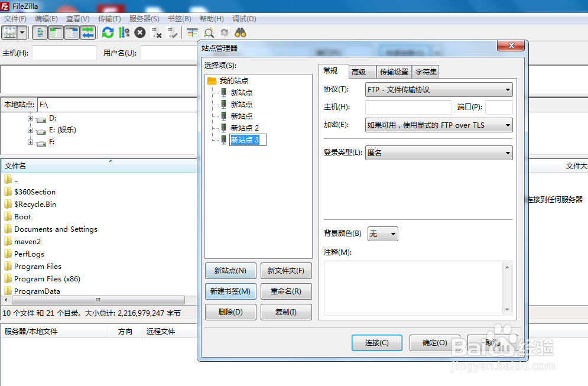The width and height of the screenshot is (588, 386).
Task: Open binoculars file search icon
Action: pos(241,33)
